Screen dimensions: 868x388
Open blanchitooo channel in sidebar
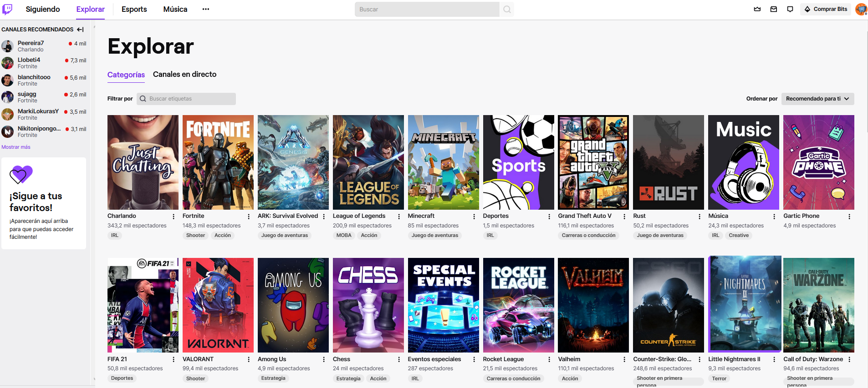tap(44, 80)
